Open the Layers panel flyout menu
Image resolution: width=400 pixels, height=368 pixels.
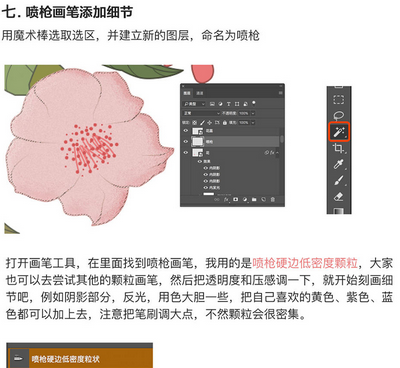(280, 93)
